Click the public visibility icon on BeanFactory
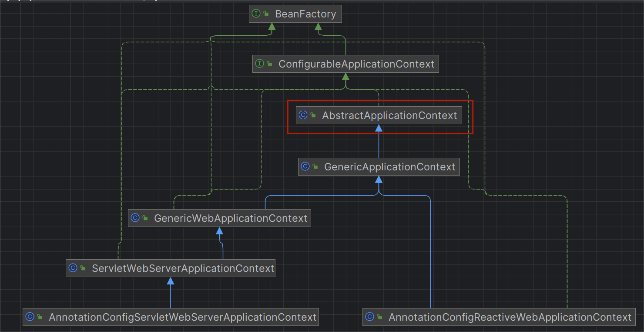The height and width of the screenshot is (332, 644). 266,14
